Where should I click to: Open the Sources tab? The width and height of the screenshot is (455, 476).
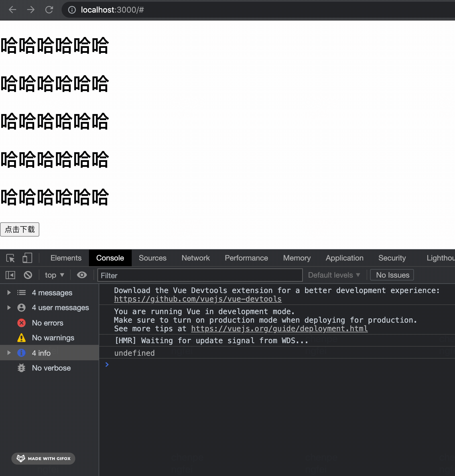coord(153,258)
